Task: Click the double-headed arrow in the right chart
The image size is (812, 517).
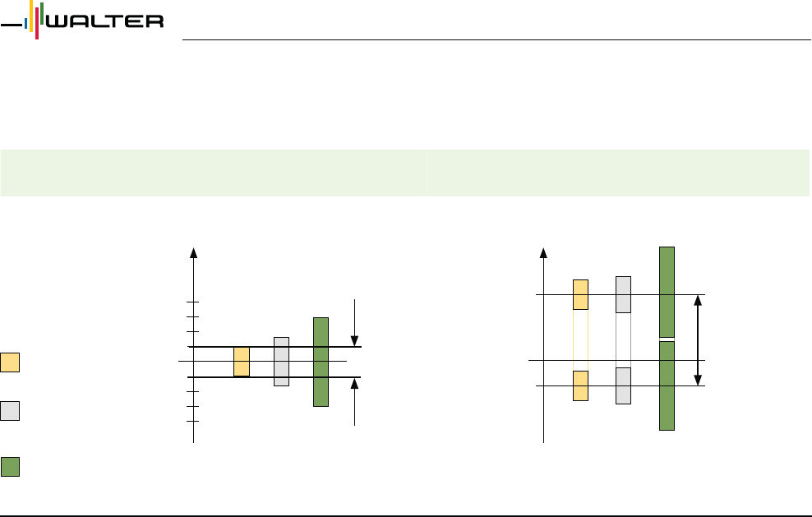Action: tap(698, 339)
